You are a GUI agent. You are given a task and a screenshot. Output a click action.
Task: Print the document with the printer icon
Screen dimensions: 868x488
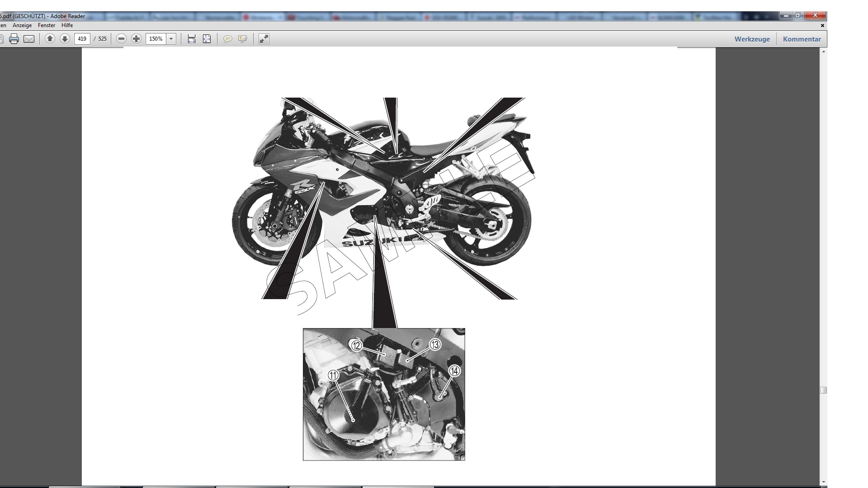click(x=14, y=39)
